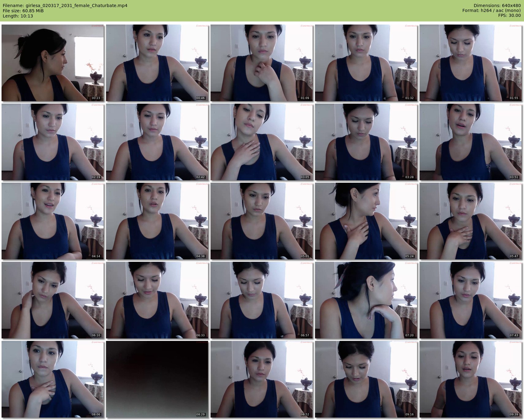524x420 pixels.
Task: Choose the thumbnail stamped 08:52
Action: pos(262,379)
